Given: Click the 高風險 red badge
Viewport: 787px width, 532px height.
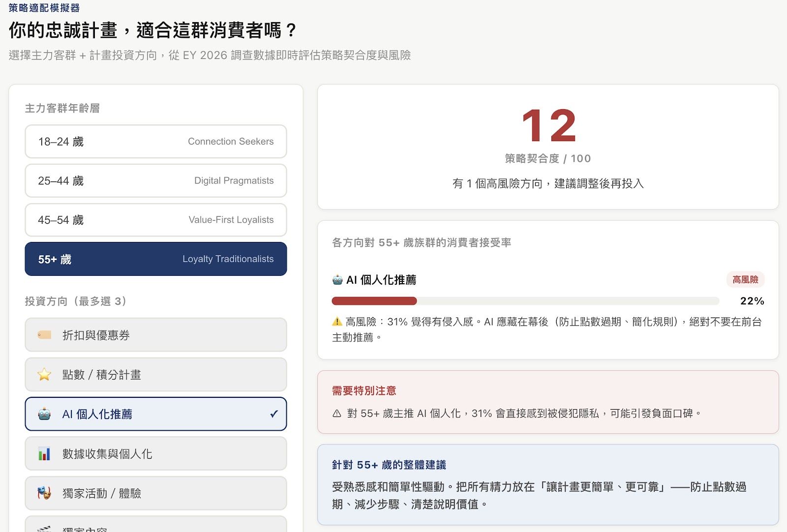Looking at the screenshot, I should click(745, 279).
